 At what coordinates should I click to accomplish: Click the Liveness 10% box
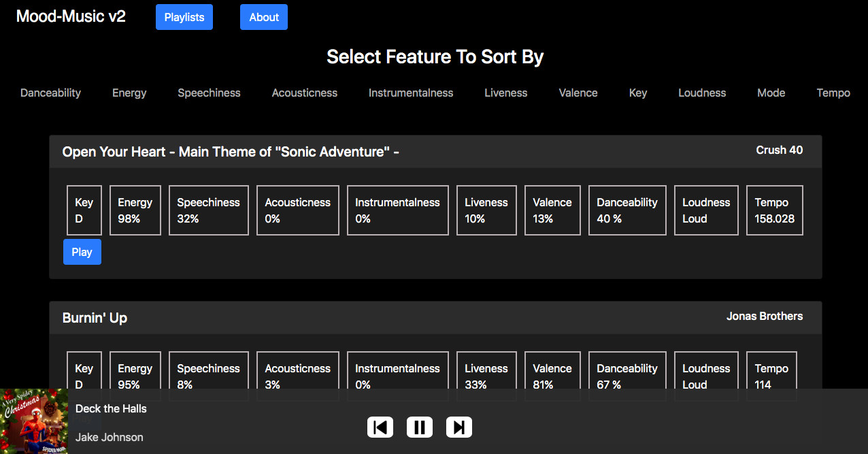tap(486, 210)
